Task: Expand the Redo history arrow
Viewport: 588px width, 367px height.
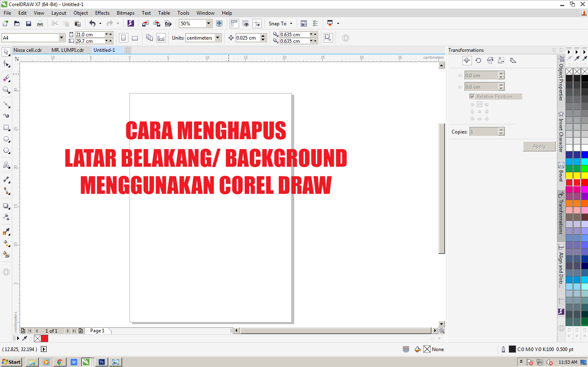Action: click(x=118, y=24)
